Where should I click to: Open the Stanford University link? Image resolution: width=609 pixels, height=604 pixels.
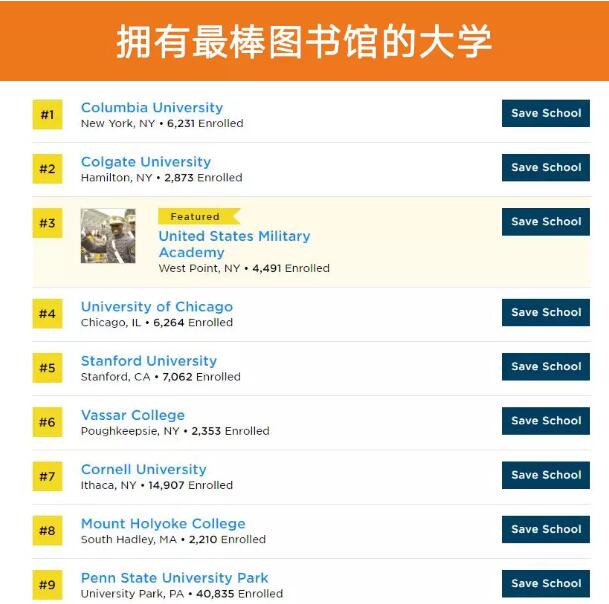point(149,361)
